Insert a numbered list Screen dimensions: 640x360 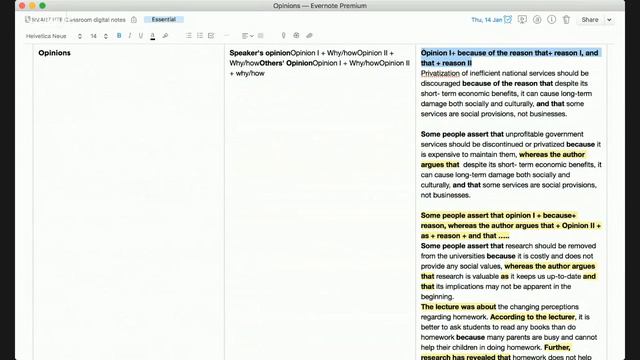(200, 36)
